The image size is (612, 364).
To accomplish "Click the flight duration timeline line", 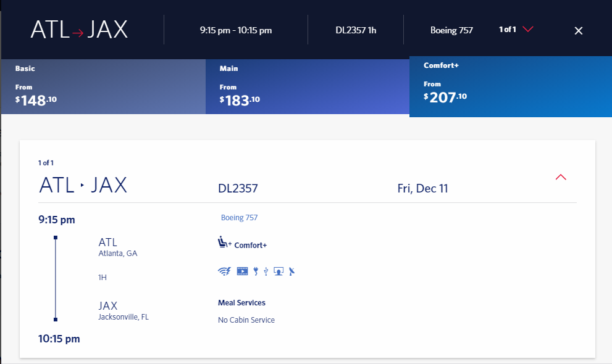I will click(x=56, y=278).
